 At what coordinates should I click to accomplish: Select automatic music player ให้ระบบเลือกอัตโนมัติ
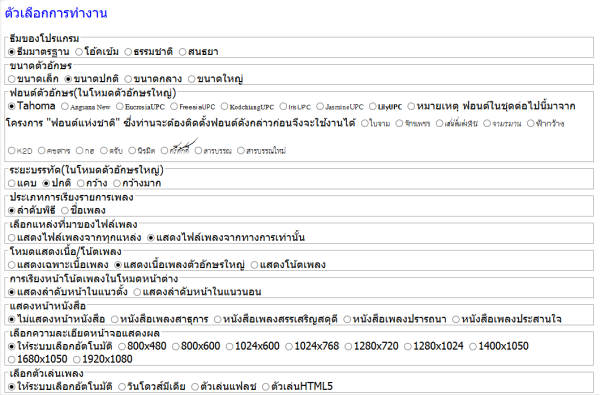click(x=12, y=387)
